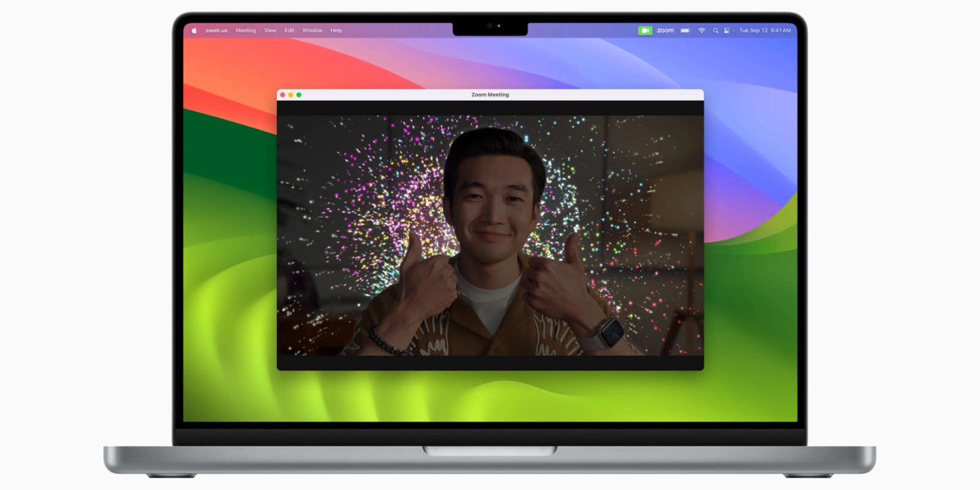The width and height of the screenshot is (980, 490).
Task: Expand the Edit menu
Action: pos(289,31)
